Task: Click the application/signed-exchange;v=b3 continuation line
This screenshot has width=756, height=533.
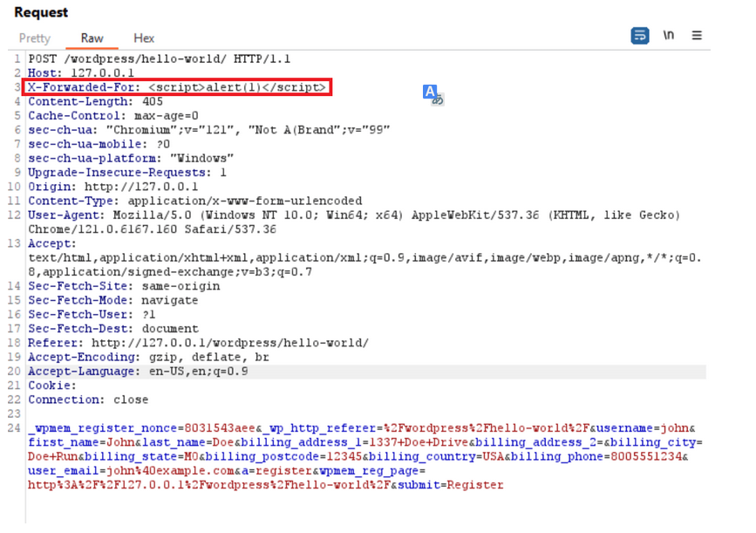Action: [170, 272]
